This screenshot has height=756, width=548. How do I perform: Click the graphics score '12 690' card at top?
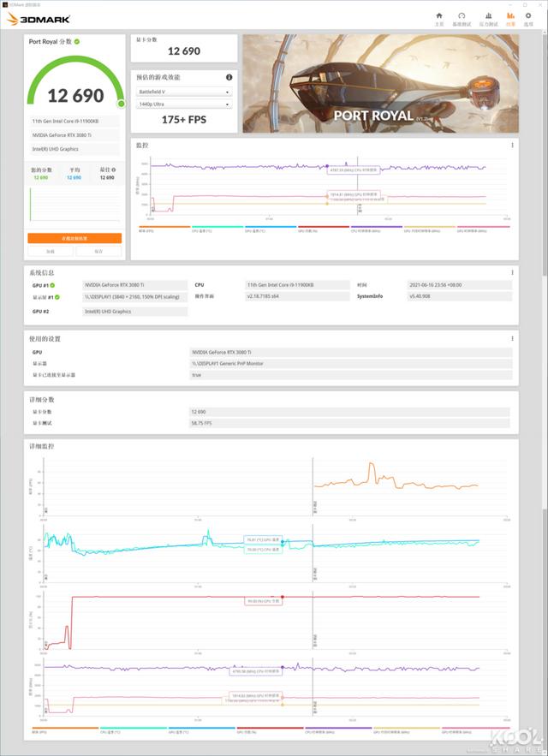coord(184,48)
